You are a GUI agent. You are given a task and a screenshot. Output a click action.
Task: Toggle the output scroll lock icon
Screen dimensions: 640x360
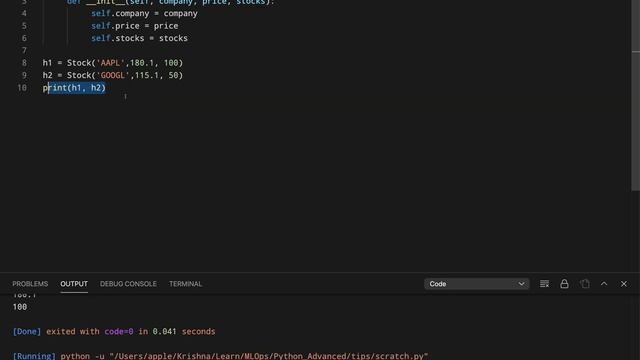click(x=564, y=284)
